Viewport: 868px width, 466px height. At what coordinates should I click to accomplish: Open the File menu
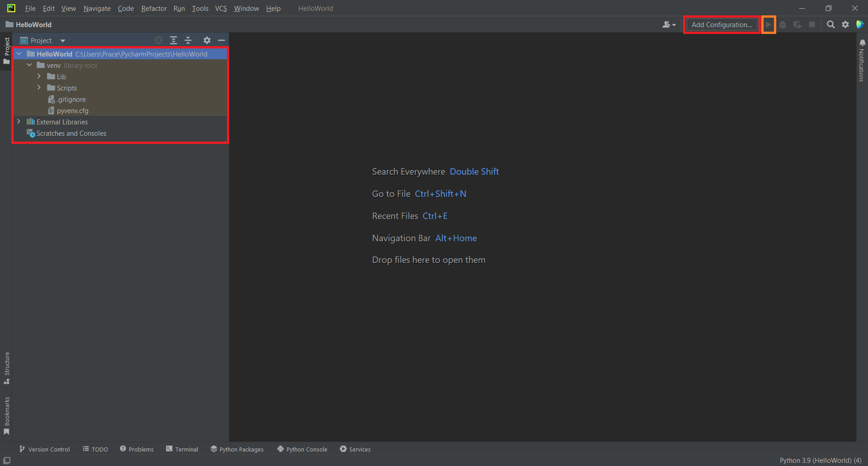coord(30,8)
